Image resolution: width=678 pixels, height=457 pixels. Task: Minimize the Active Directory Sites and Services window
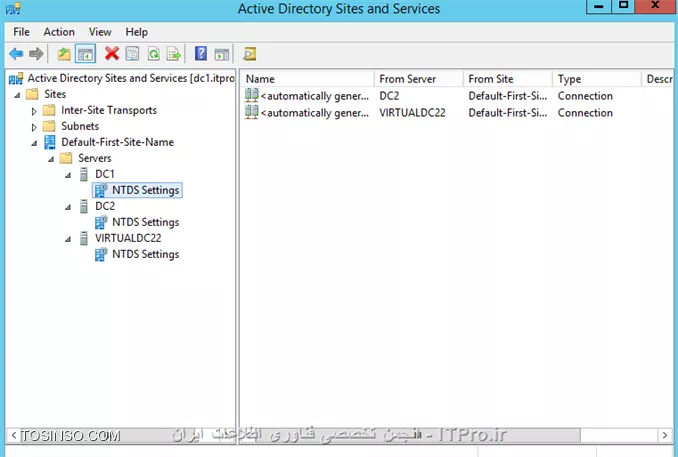point(599,6)
